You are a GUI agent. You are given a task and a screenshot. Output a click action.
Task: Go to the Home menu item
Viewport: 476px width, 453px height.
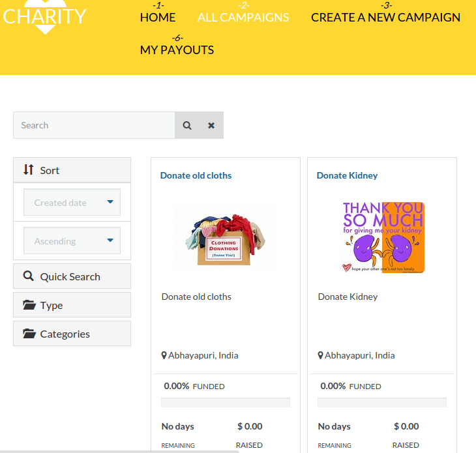click(x=158, y=17)
